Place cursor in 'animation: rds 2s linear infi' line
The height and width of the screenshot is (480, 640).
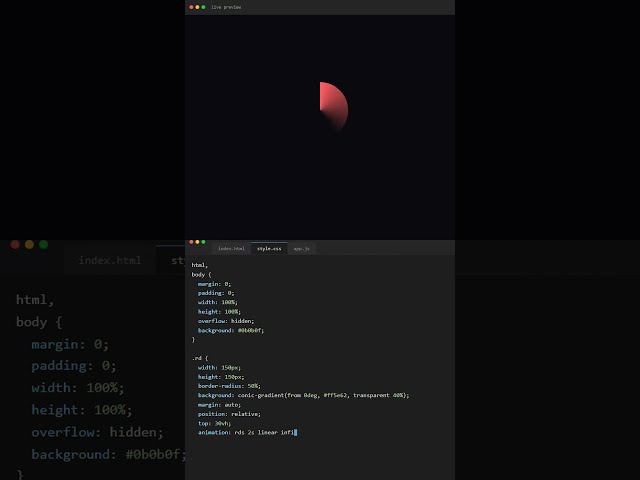click(x=246, y=433)
